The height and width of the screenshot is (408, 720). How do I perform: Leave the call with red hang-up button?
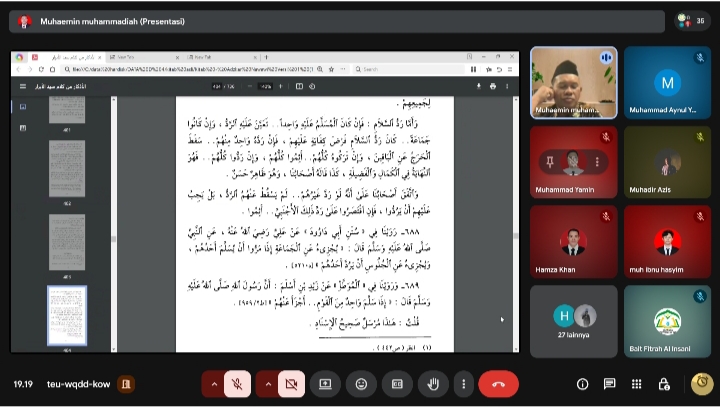pyautogui.click(x=499, y=384)
